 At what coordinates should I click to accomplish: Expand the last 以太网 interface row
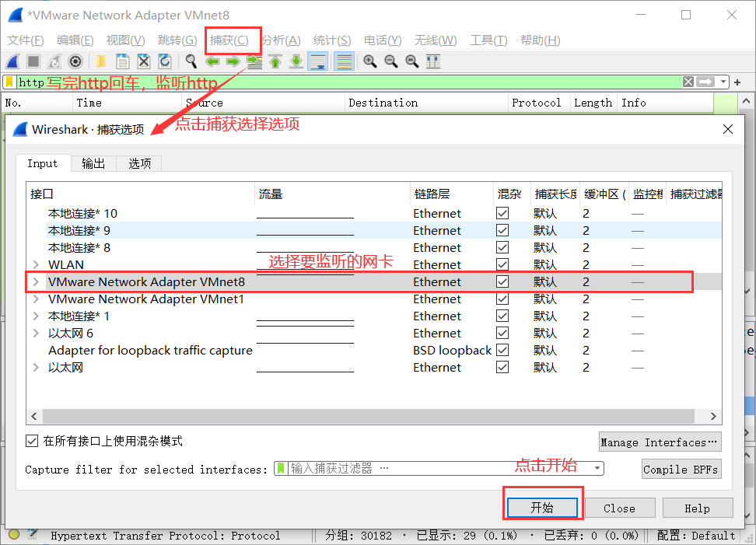click(36, 367)
